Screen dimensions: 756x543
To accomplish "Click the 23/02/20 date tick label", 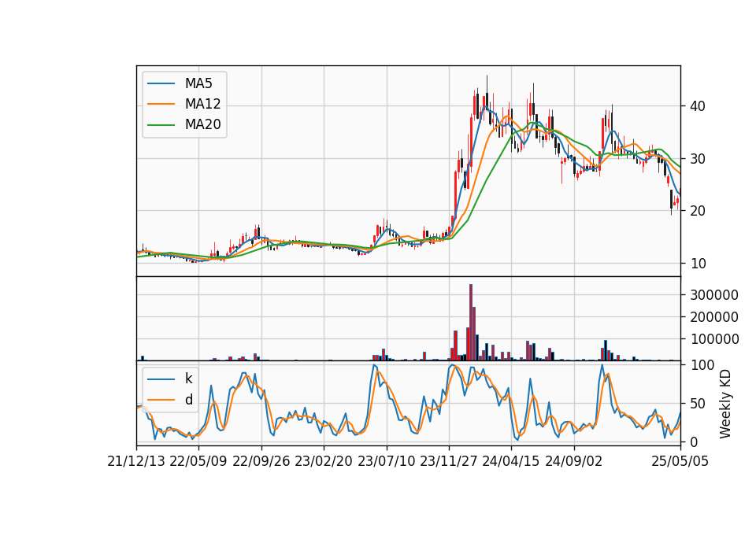I will (x=324, y=462).
